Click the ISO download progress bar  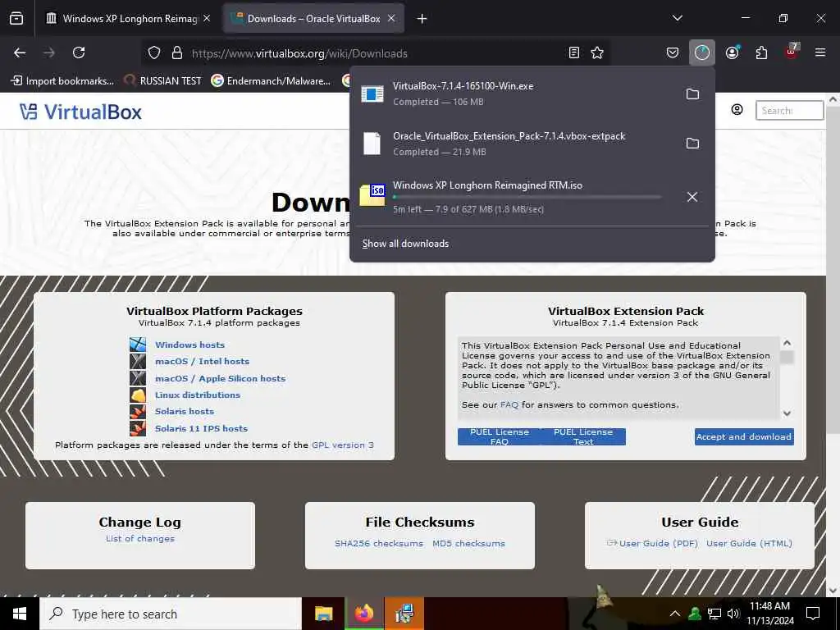[x=527, y=197]
